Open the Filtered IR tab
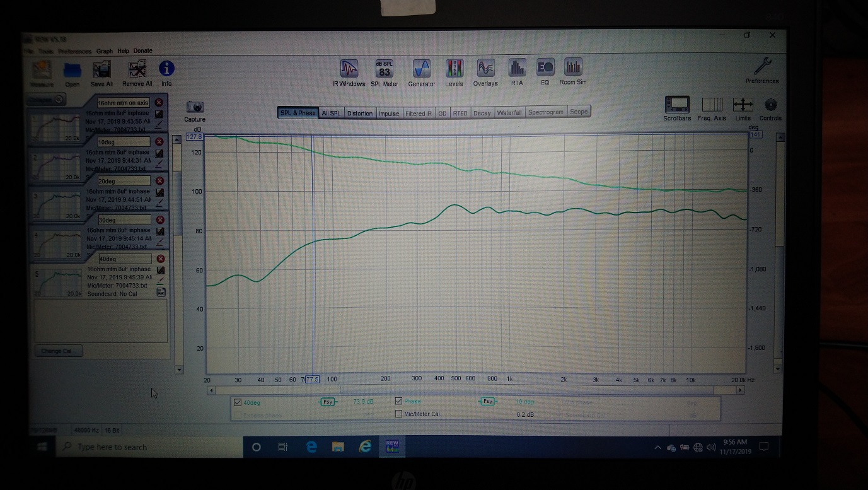868x490 pixels. coord(419,113)
